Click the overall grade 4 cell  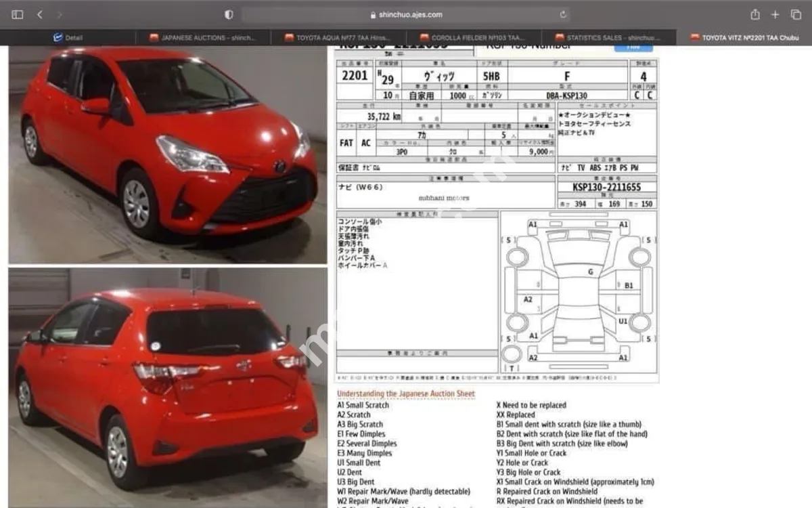tap(644, 77)
